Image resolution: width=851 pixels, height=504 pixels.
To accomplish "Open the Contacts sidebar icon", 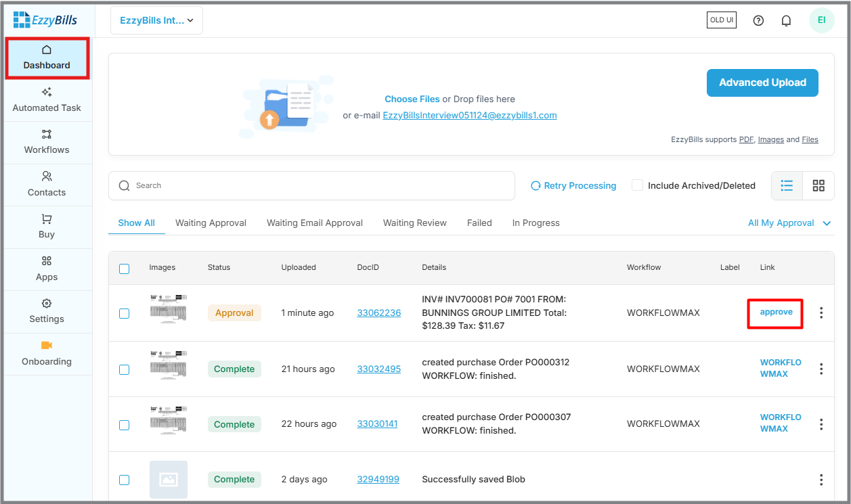I will point(47,177).
